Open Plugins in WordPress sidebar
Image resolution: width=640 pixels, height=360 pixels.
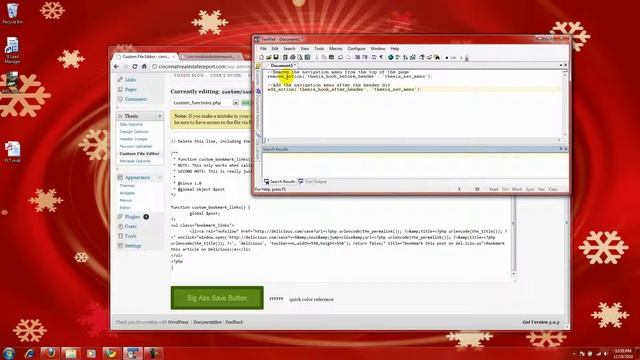click(x=132, y=217)
